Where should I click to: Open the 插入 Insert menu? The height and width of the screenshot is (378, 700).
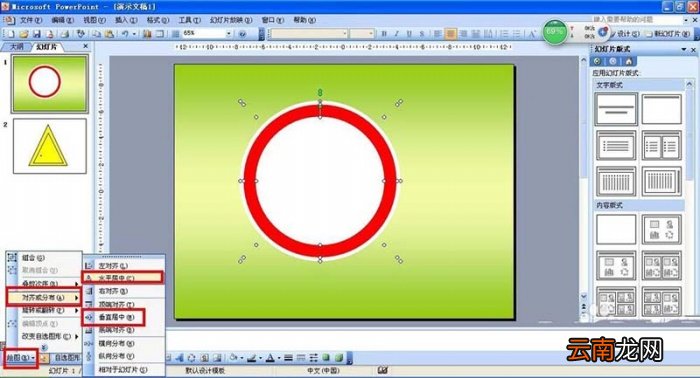pyautogui.click(x=126, y=20)
